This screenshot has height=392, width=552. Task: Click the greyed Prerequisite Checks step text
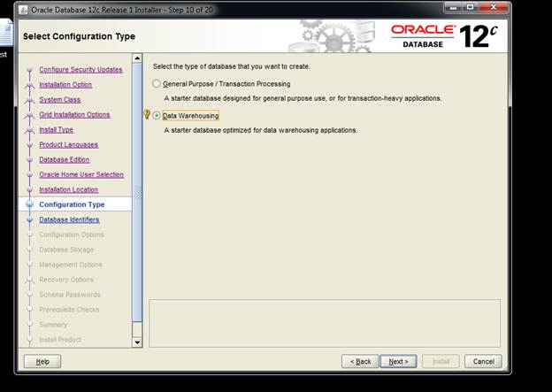(69, 310)
